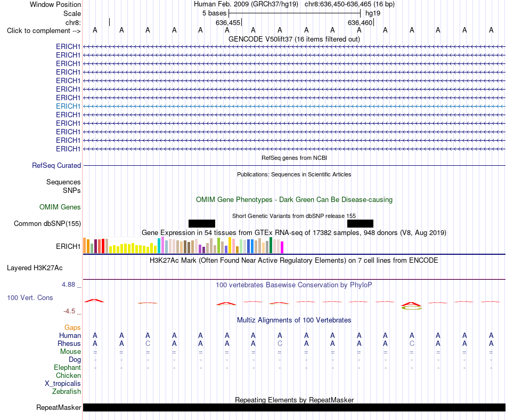
Task: Open '100 vertebrates Basewise Conservation by PhyloP' title
Action: tap(294, 285)
